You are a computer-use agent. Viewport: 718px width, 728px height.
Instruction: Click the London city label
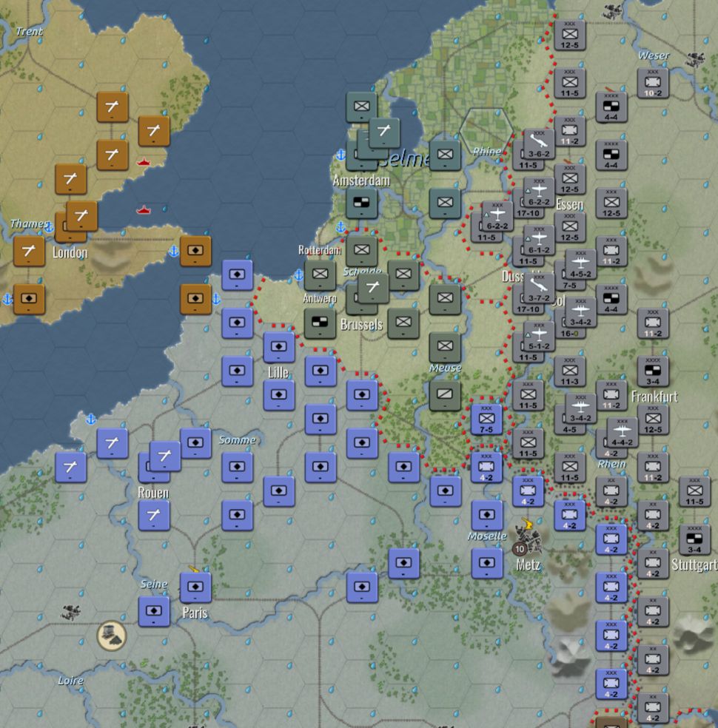70,253
